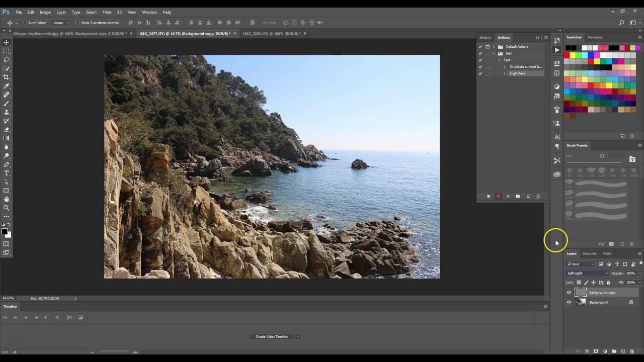Screen dimensions: 644x362
Task: Select the Move tool
Action: click(x=7, y=42)
